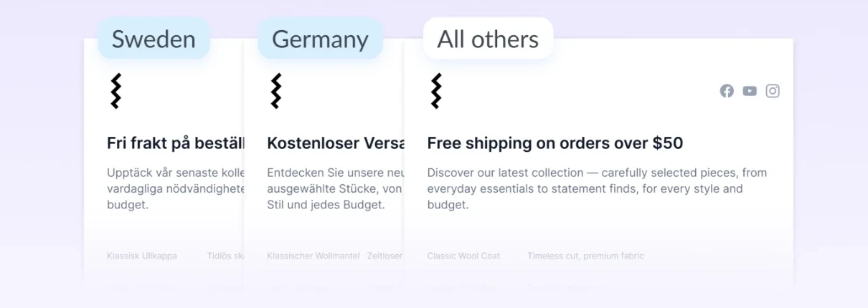
Task: Click the Free shipping on orders over $50 heading
Action: pos(555,143)
